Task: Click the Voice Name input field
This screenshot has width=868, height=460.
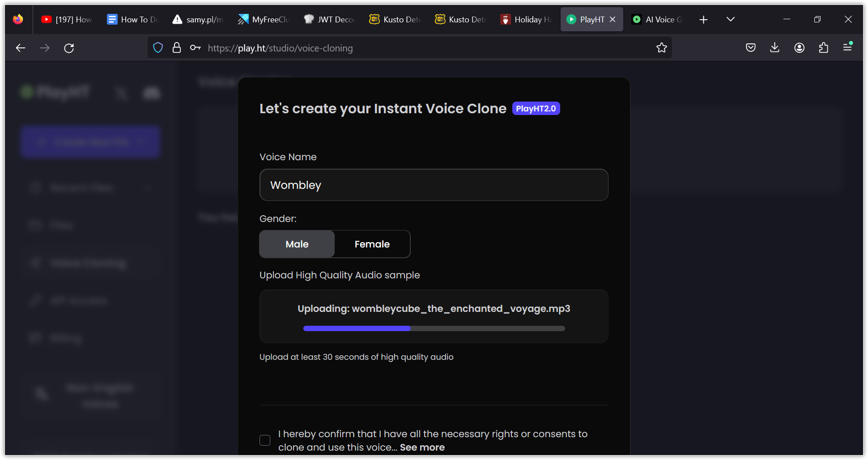Action: (x=434, y=185)
